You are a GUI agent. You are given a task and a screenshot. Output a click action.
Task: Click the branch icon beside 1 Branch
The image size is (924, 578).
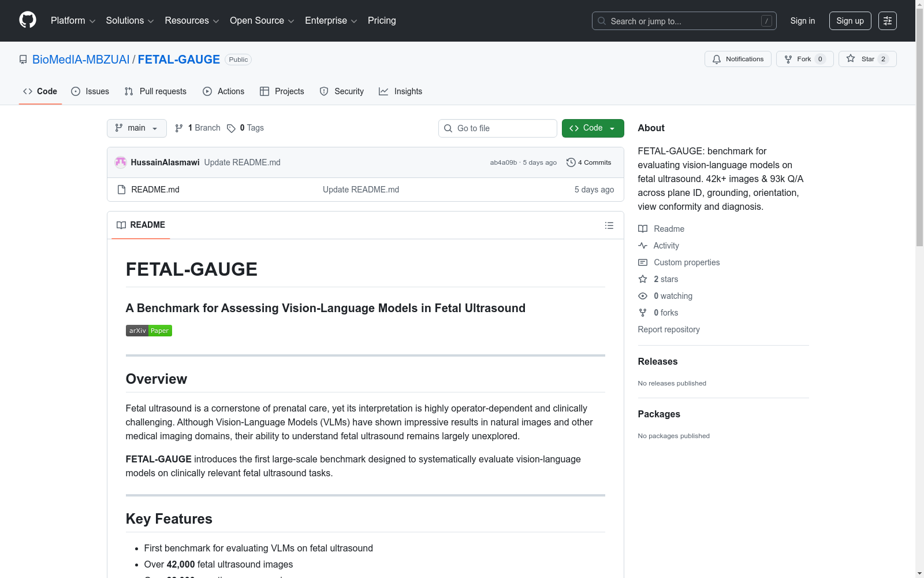pyautogui.click(x=179, y=128)
